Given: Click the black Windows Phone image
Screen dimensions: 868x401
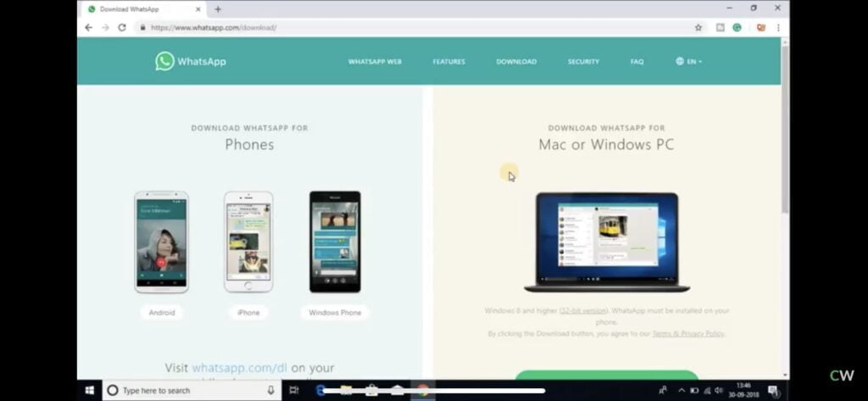Looking at the screenshot, I should (335, 242).
